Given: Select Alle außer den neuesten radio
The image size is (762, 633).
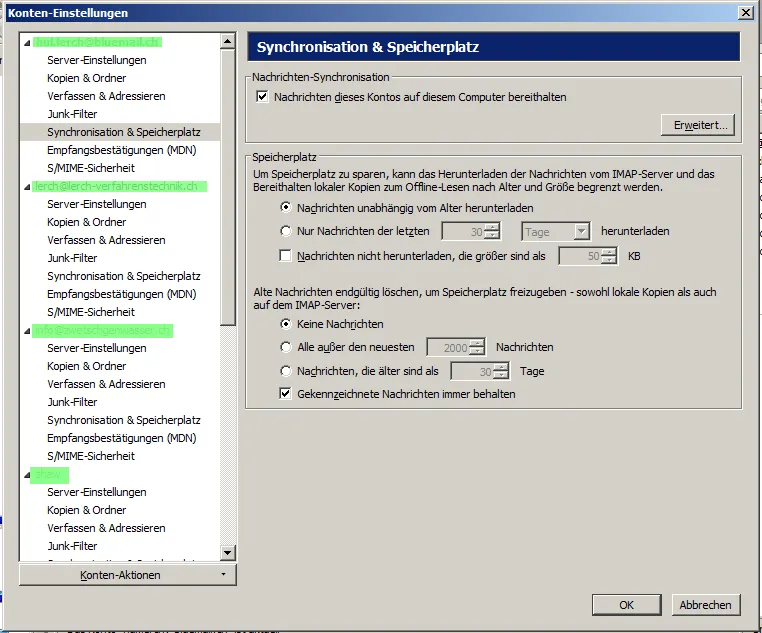Looking at the screenshot, I should tap(286, 347).
